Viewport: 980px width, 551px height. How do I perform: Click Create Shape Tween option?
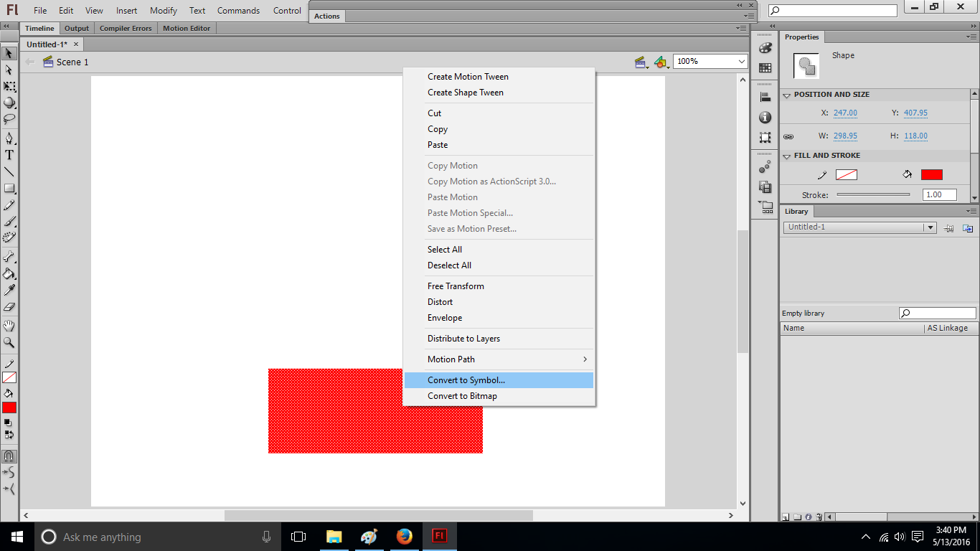466,93
